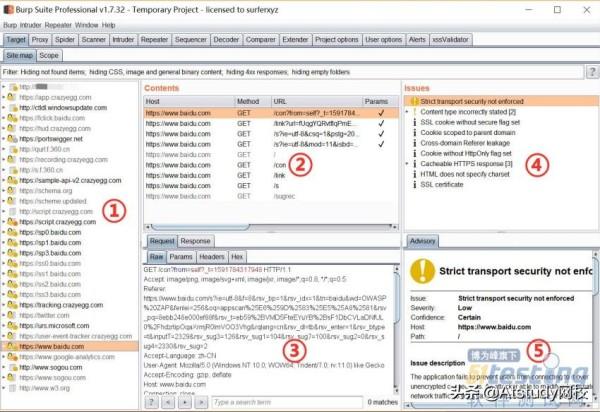
Task: Open Project options tab
Action: (x=337, y=40)
